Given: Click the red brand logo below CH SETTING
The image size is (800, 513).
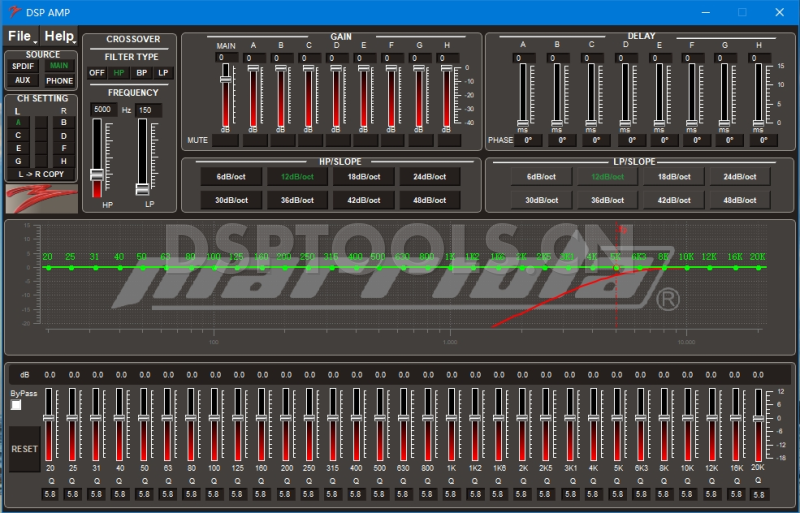Looking at the screenshot, I should 40,197.
